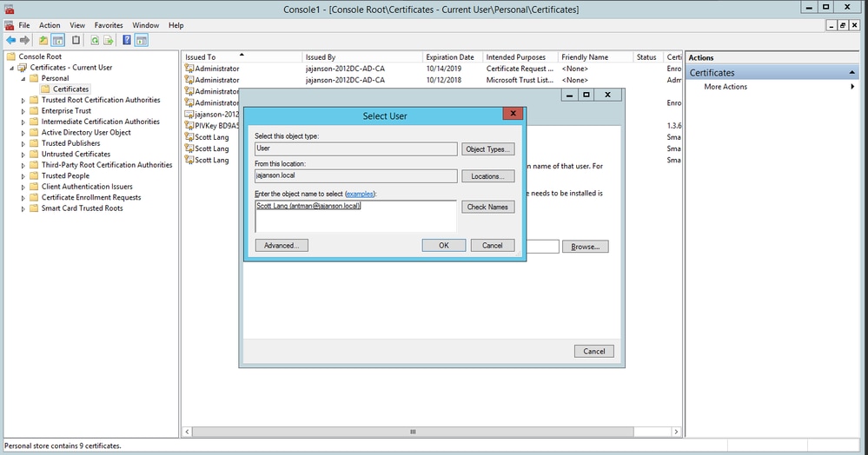Expand the Enterprise Trust node
The width and height of the screenshot is (868, 455).
23,111
